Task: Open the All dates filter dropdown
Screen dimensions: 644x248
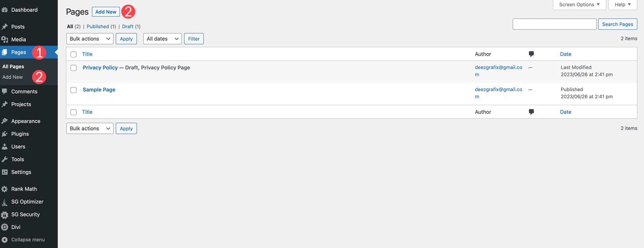Action: click(x=162, y=39)
